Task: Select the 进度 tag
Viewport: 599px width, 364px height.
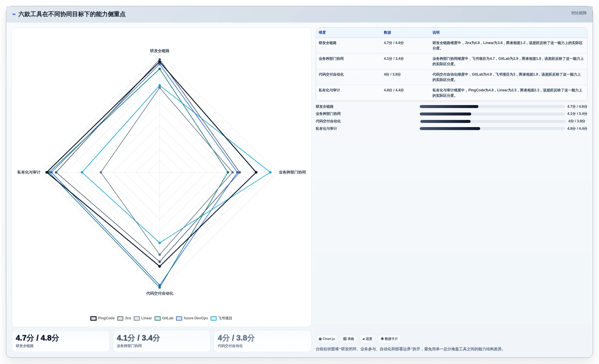Action: click(x=367, y=339)
